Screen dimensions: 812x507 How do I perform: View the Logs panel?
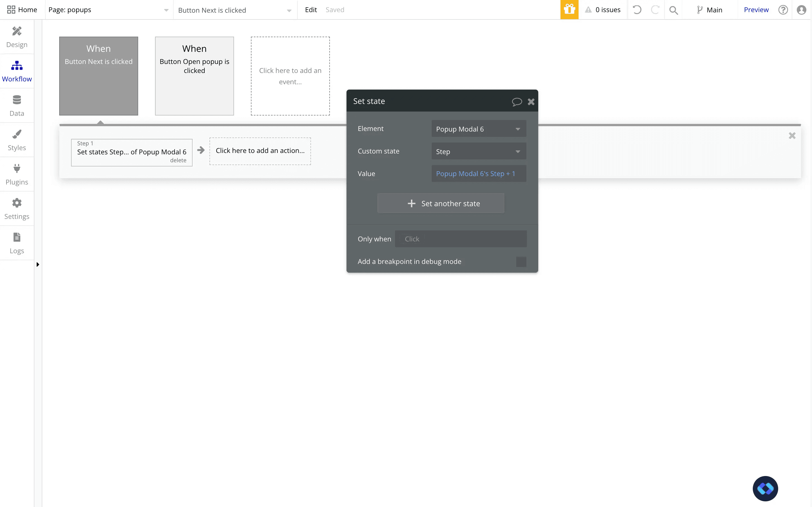click(x=17, y=243)
